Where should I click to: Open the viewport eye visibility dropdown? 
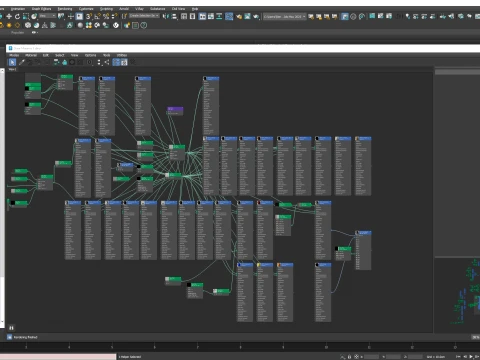(x=34, y=33)
